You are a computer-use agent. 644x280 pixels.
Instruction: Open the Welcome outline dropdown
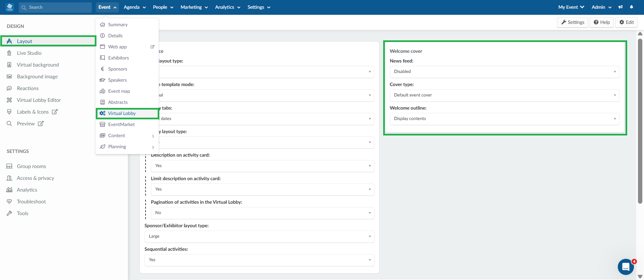pos(505,119)
